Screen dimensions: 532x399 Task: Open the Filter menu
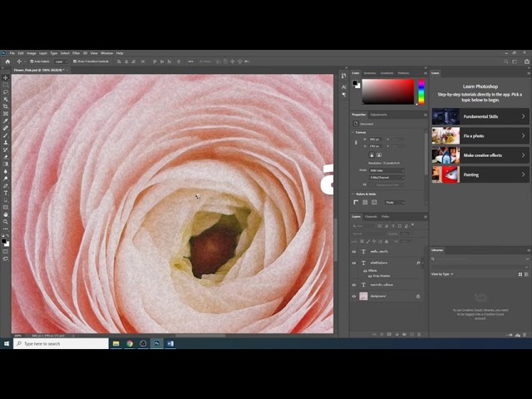pyautogui.click(x=76, y=53)
